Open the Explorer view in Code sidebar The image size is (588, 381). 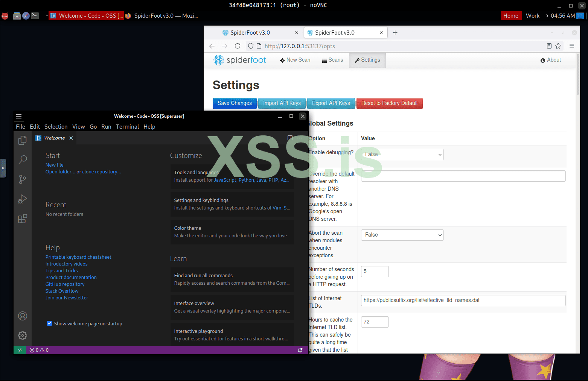click(x=23, y=140)
